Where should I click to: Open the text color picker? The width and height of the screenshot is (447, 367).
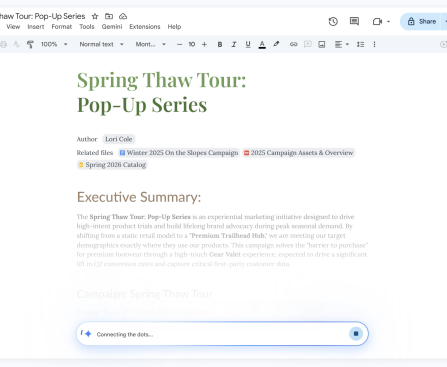tap(262, 44)
